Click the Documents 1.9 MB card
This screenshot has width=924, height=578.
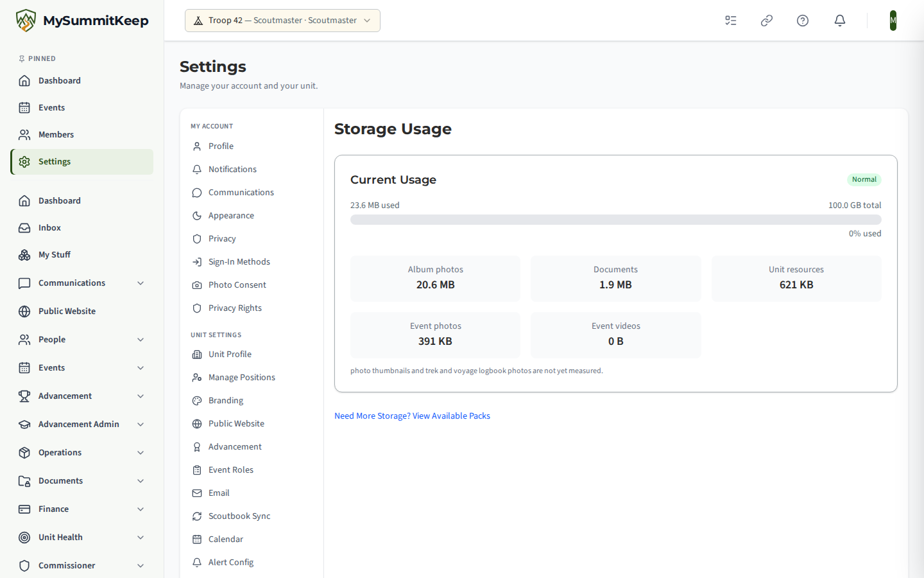point(615,279)
